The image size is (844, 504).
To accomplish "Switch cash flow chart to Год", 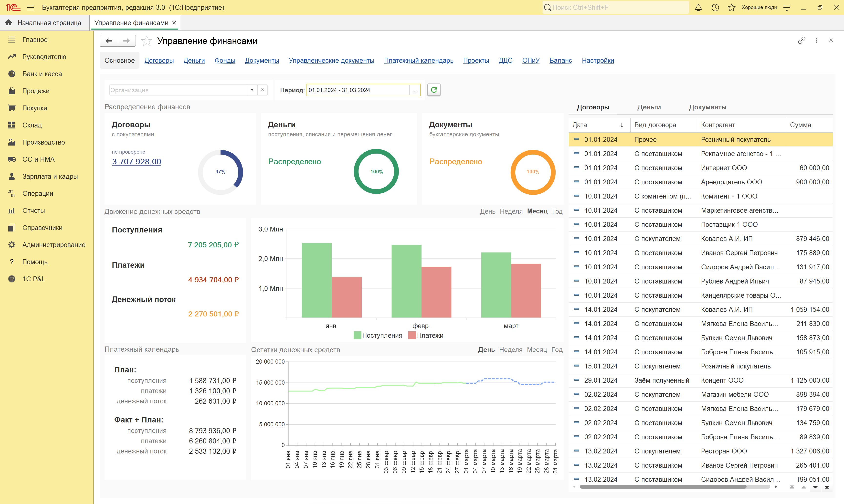I will (x=557, y=211).
